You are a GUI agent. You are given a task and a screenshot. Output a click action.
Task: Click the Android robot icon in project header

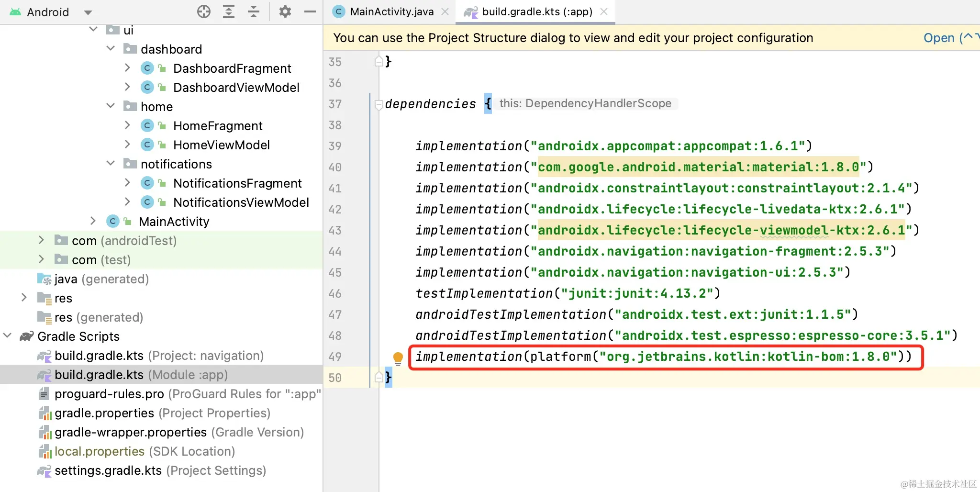[x=15, y=12]
